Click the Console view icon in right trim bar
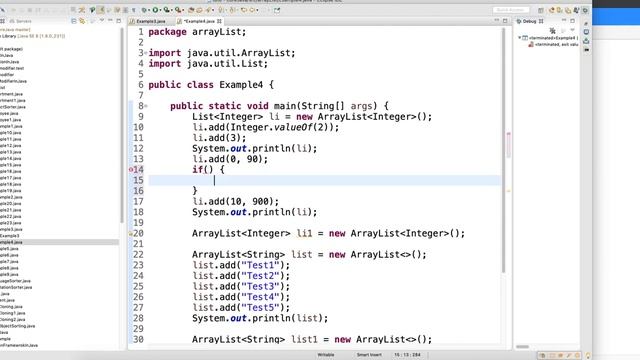This screenshot has height=360, width=640. (587, 32)
